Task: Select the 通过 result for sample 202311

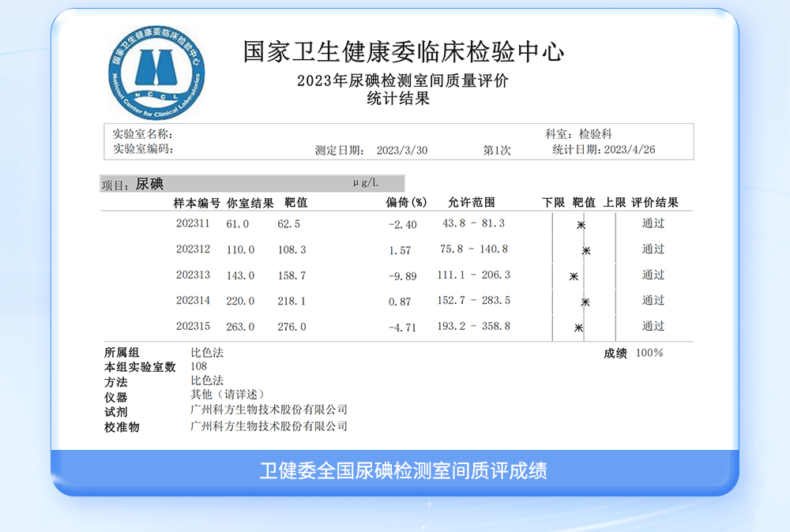Action: pos(653,223)
